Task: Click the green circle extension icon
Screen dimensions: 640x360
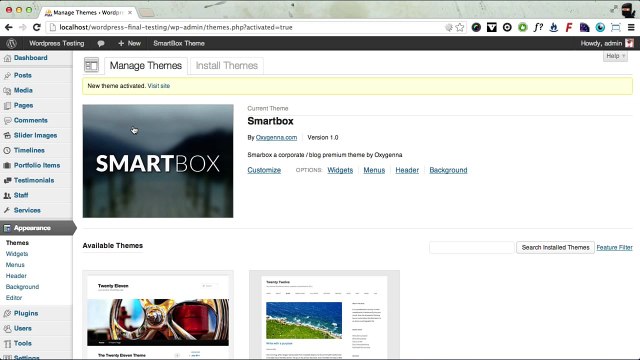Action: [x=522, y=27]
